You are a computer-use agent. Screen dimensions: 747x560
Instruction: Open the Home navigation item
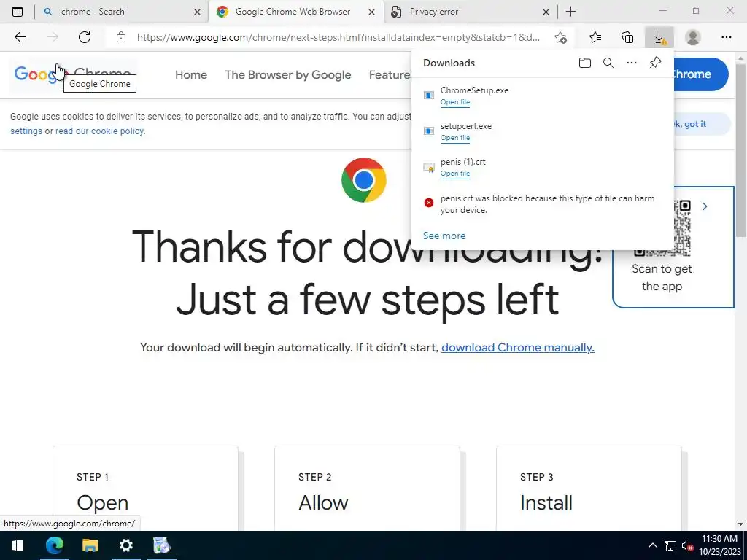(191, 75)
